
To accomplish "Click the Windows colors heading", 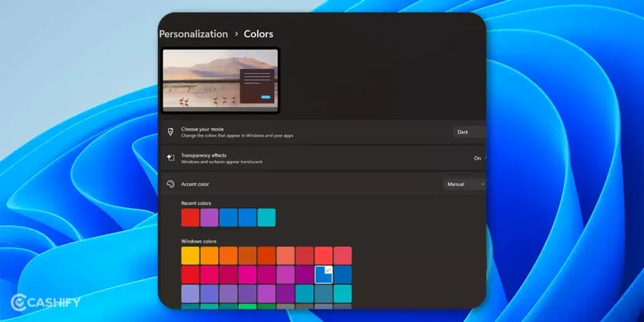I will pos(199,241).
